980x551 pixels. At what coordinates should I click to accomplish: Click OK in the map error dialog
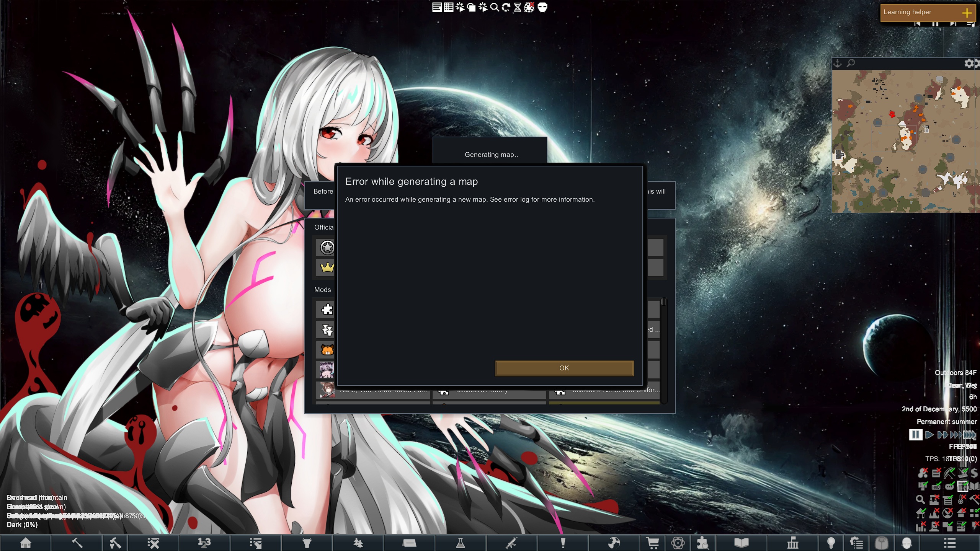(x=564, y=368)
